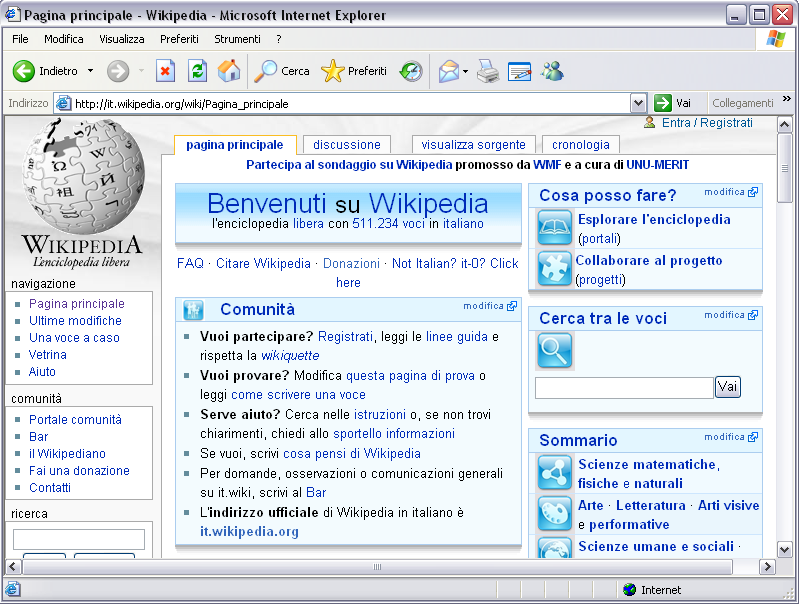The height and width of the screenshot is (604, 799).
Task: Open the cronologia tab
Action: point(580,145)
